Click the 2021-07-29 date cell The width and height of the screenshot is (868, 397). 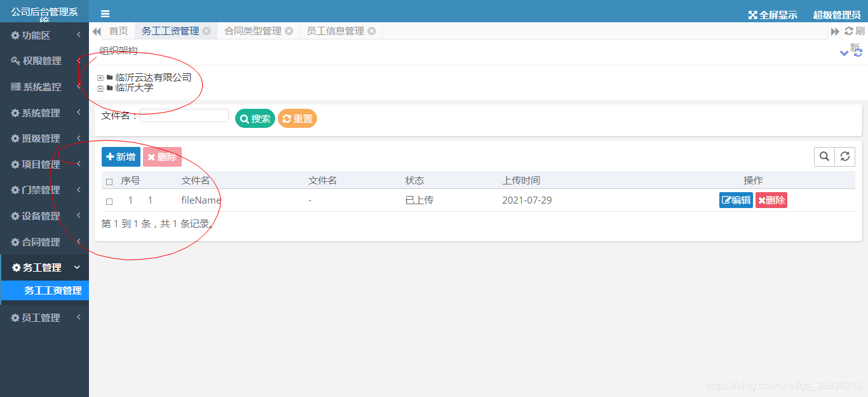[x=527, y=200]
